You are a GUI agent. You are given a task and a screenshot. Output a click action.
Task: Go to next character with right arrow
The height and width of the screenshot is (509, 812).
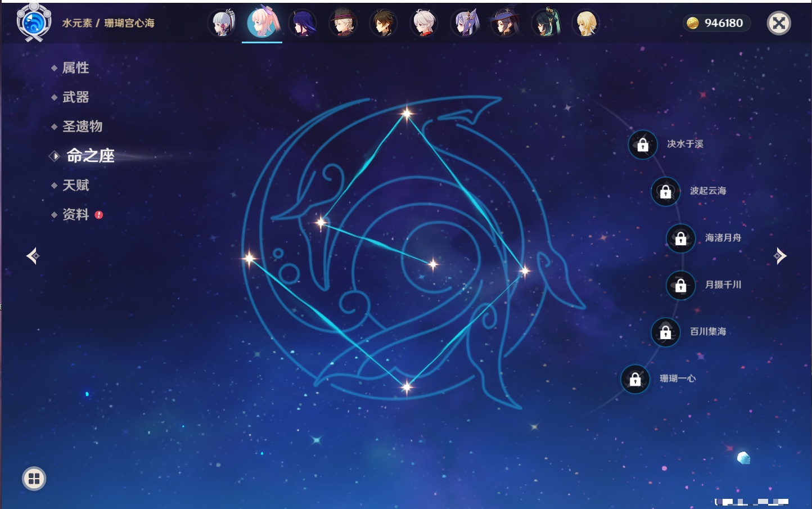tap(780, 256)
